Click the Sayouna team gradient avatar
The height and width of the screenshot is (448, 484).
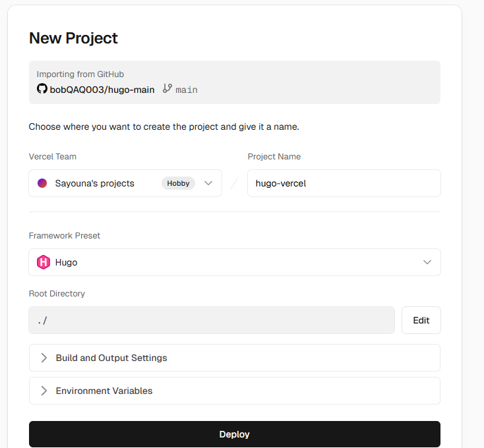pyautogui.click(x=42, y=183)
